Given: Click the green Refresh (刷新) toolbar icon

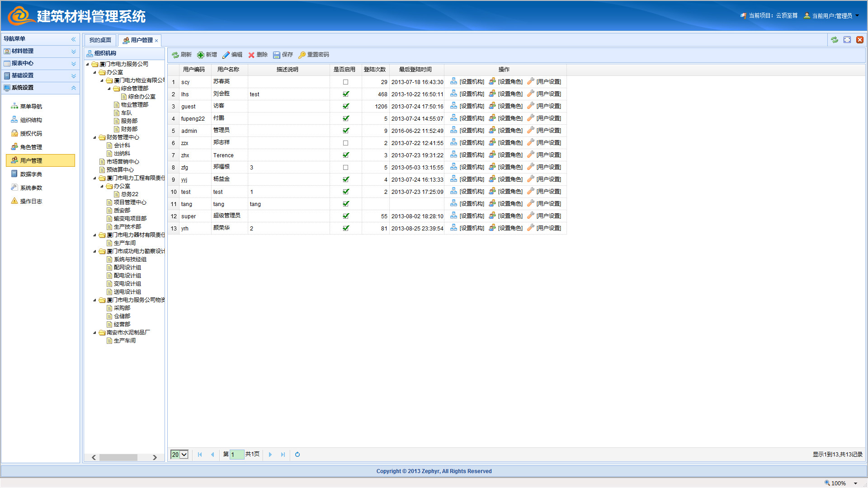Looking at the screenshot, I should click(x=175, y=55).
